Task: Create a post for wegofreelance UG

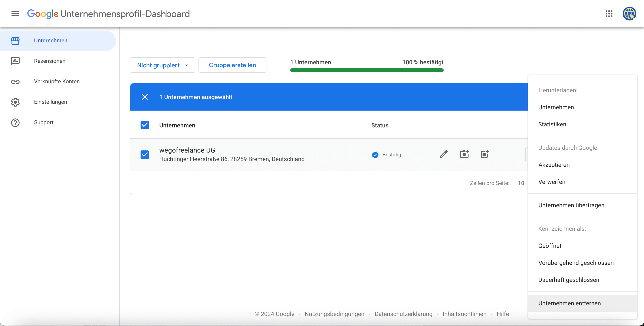Action: [485, 154]
